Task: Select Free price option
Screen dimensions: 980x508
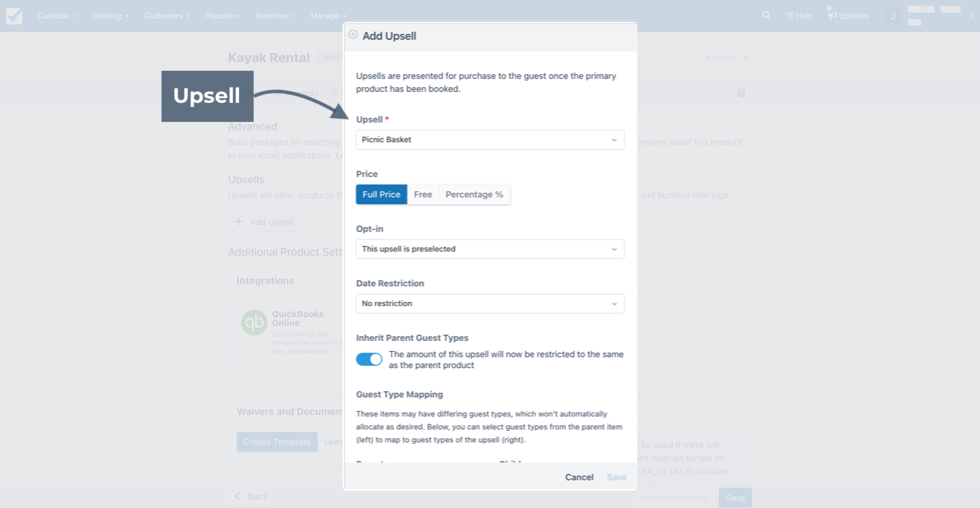Action: [423, 194]
